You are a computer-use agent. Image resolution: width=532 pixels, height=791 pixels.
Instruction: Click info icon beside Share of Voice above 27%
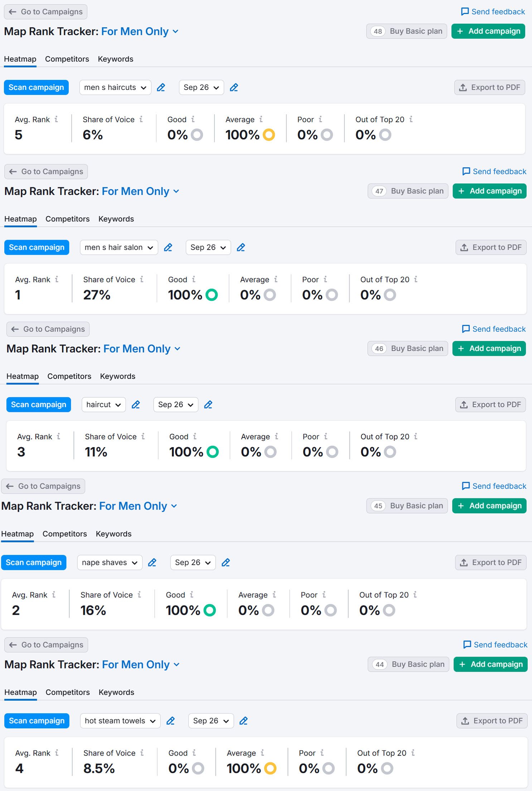tap(142, 279)
